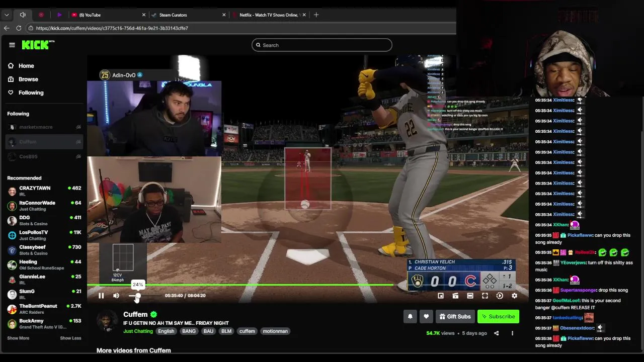Mute the video volume speaker icon
This screenshot has height=362, width=644.
coord(116,296)
